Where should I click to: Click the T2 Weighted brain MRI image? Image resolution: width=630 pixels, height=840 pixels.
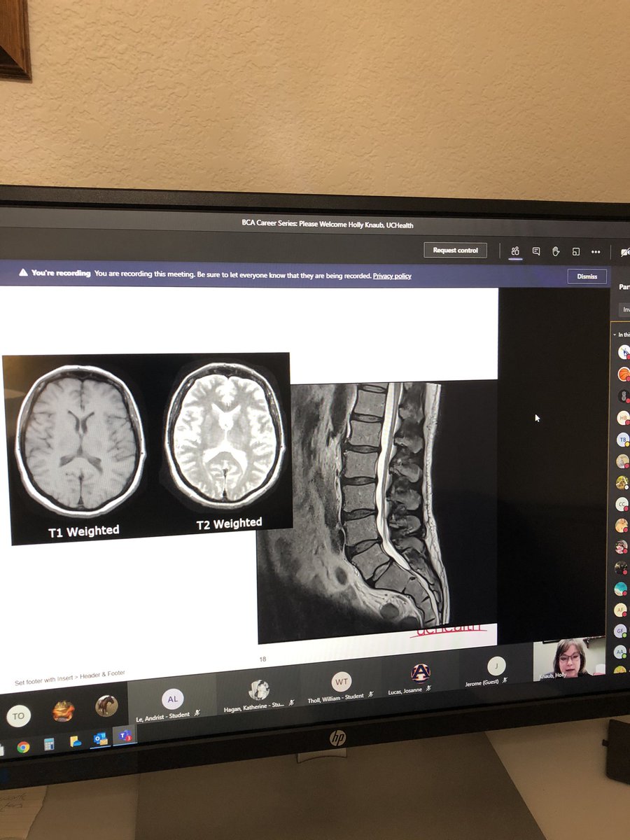(x=225, y=437)
